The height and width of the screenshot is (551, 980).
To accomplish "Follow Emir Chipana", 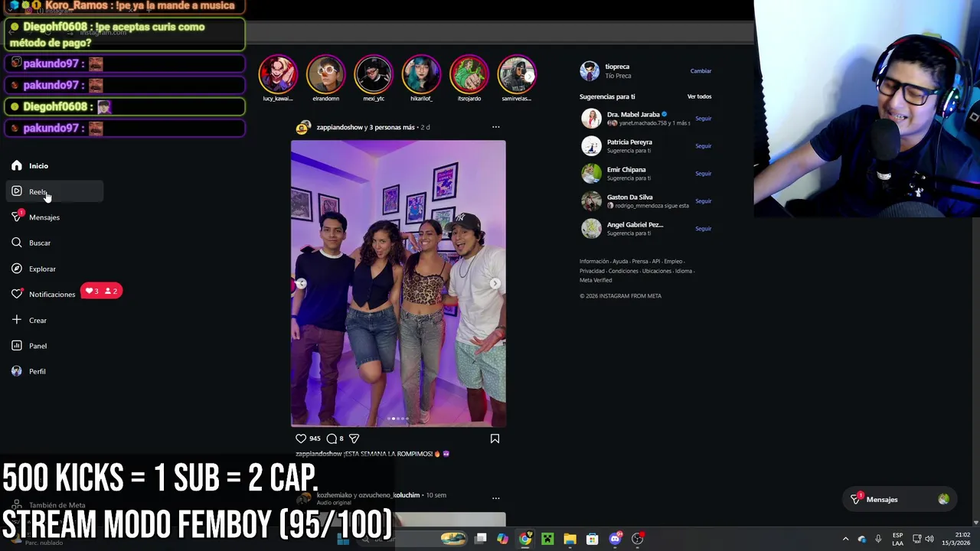I will click(703, 174).
